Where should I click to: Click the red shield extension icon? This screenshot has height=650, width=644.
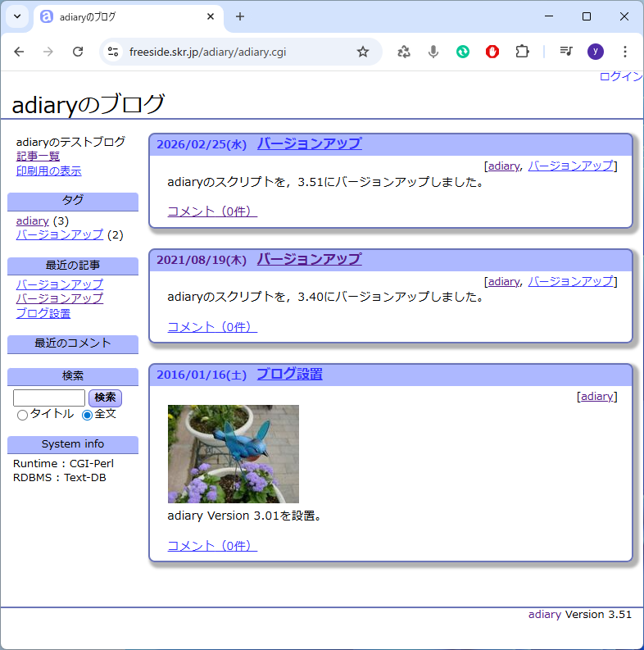coord(492,52)
